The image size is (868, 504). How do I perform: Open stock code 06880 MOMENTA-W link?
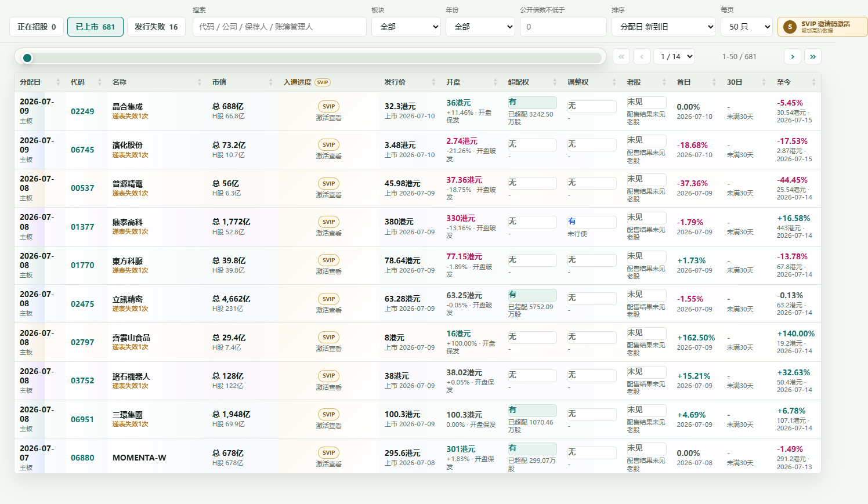click(x=82, y=458)
